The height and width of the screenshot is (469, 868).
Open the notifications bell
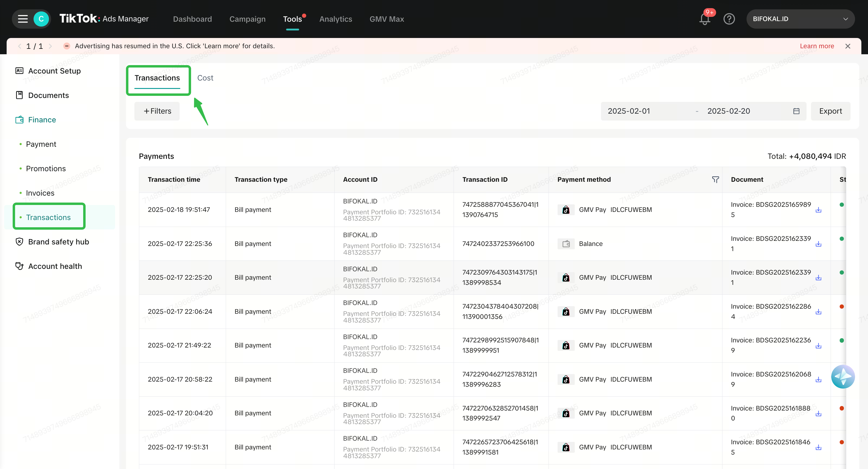point(705,19)
